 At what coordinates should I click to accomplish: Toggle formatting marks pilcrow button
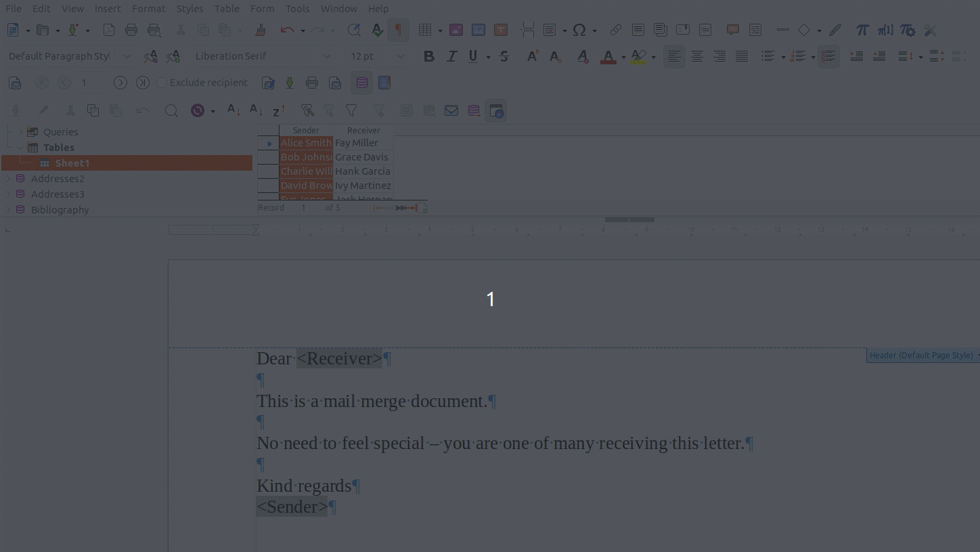pos(398,30)
